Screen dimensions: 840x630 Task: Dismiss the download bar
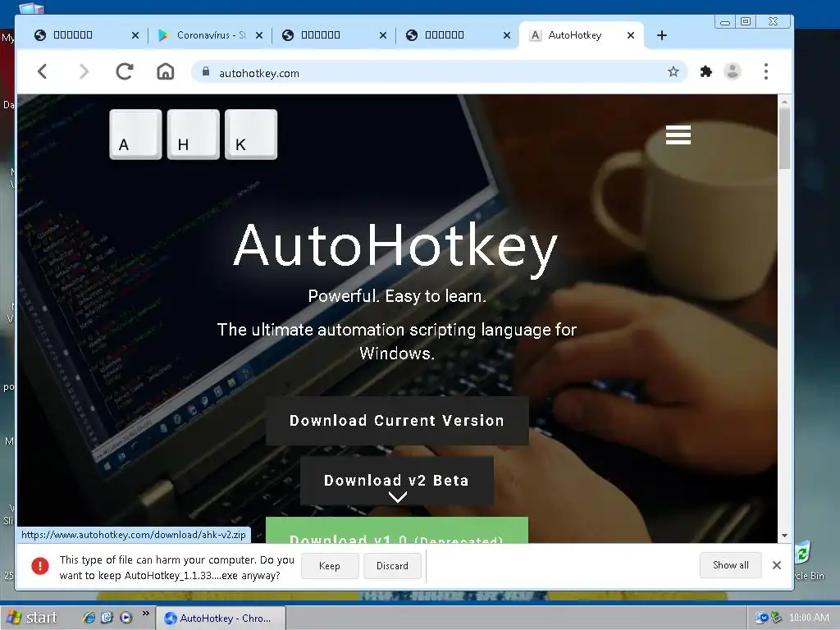(777, 565)
